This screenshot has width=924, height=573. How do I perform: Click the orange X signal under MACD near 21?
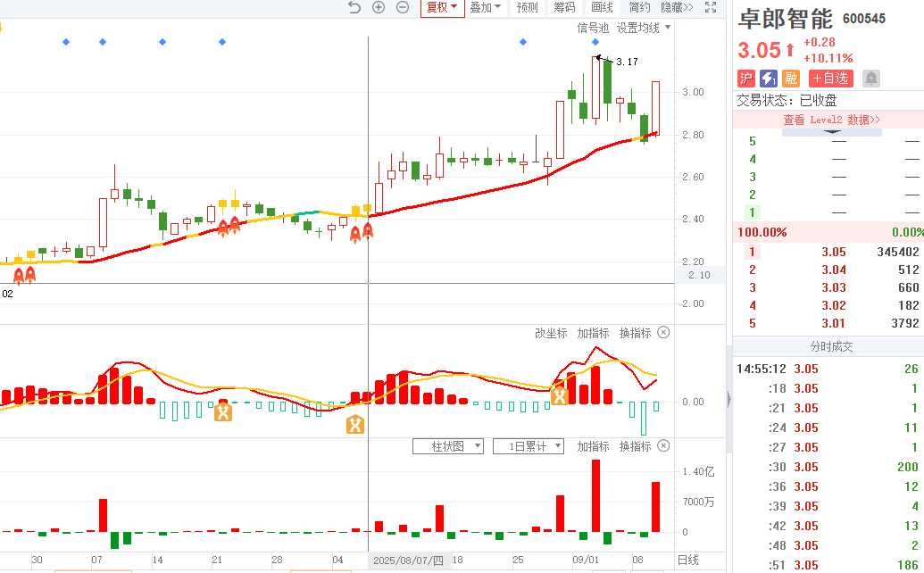tap(223, 412)
